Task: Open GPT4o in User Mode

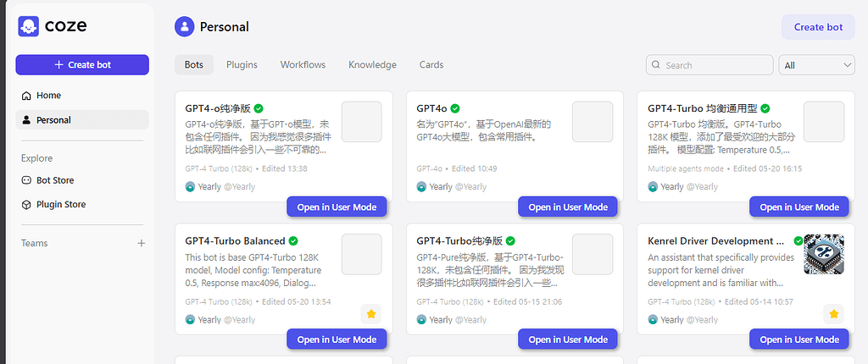Action: pyautogui.click(x=568, y=207)
